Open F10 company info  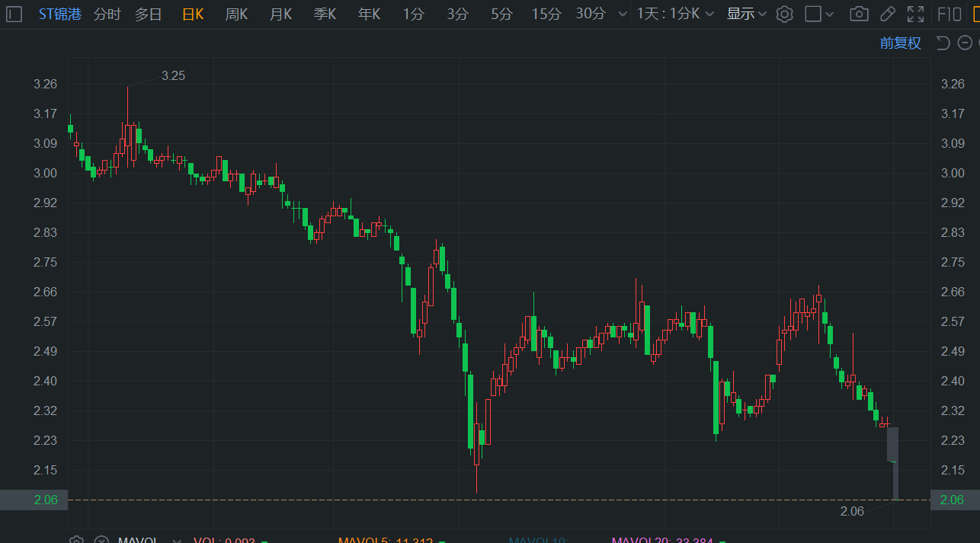click(x=949, y=14)
